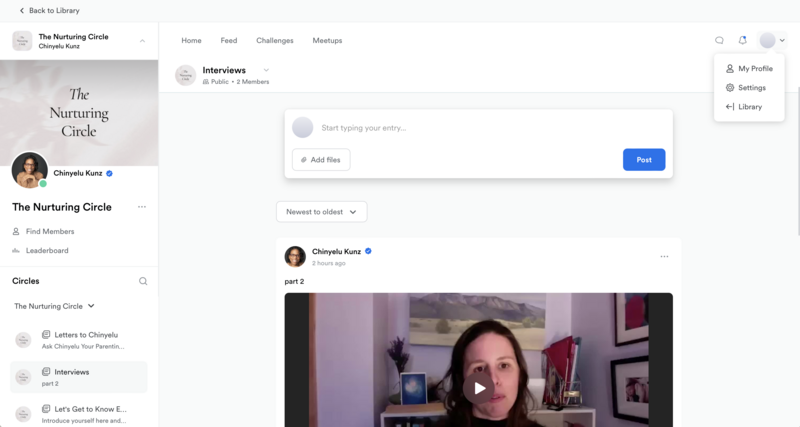Click the Chinyelu Kunz sidebar profile photo
The image size is (800, 427).
[30, 170]
